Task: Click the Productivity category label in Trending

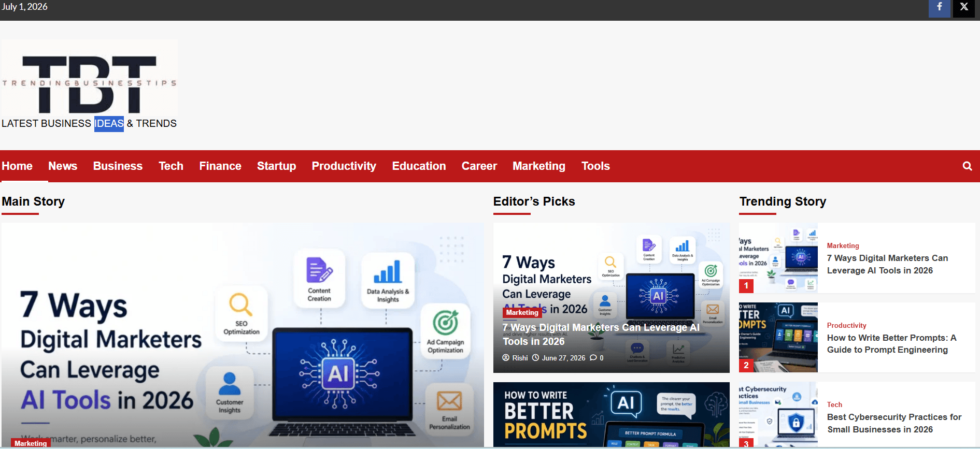Action: tap(846, 325)
